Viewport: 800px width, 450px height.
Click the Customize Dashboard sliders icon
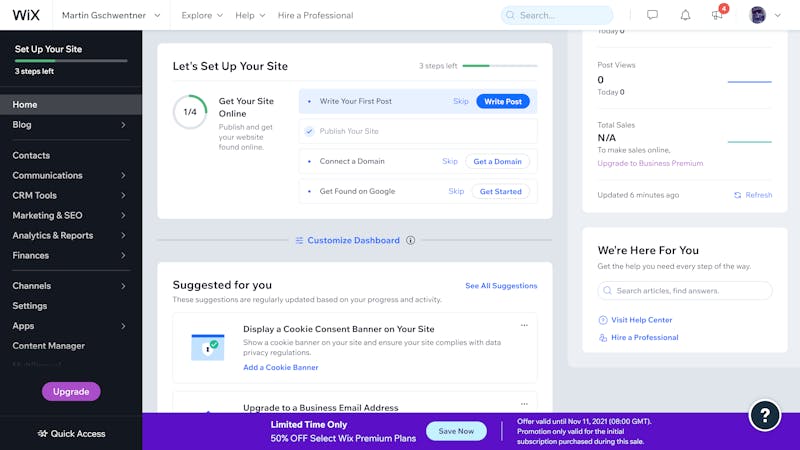[x=299, y=240]
